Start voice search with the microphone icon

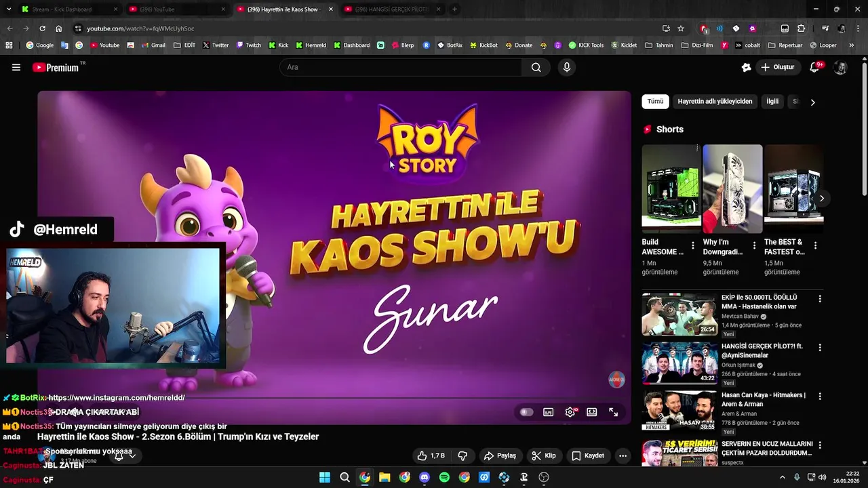567,67
